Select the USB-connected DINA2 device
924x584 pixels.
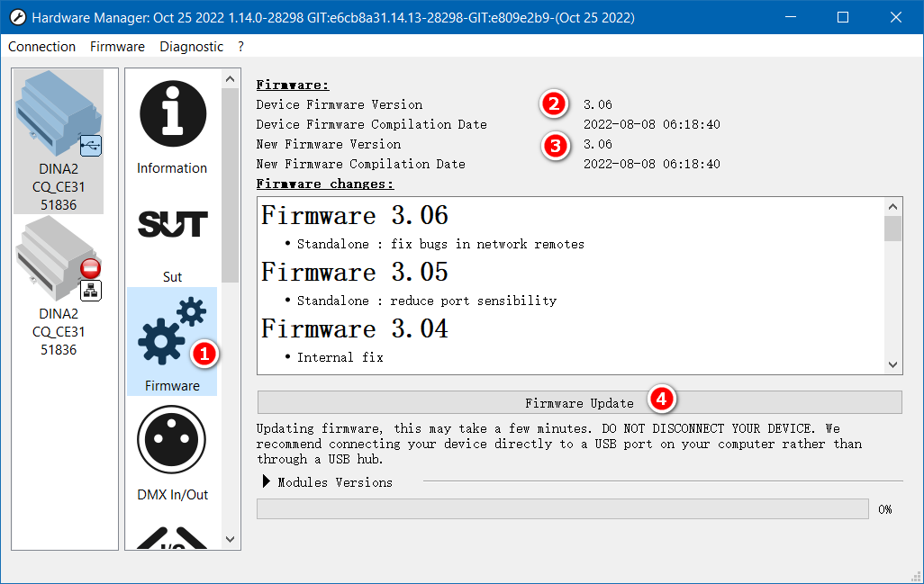coord(59,141)
